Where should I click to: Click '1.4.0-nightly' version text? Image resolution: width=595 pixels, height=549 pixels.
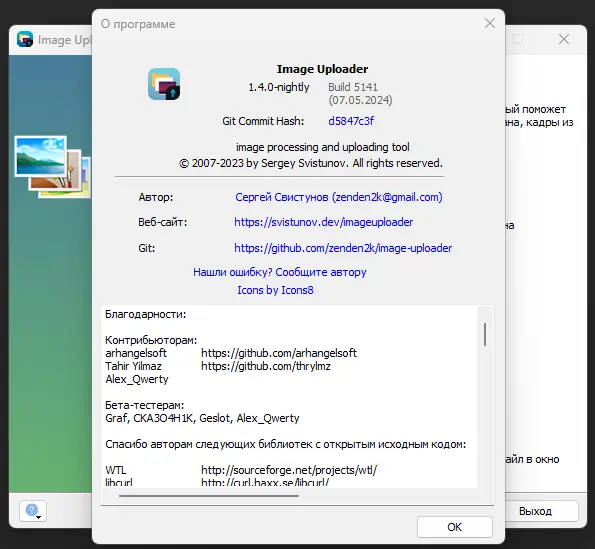point(279,87)
